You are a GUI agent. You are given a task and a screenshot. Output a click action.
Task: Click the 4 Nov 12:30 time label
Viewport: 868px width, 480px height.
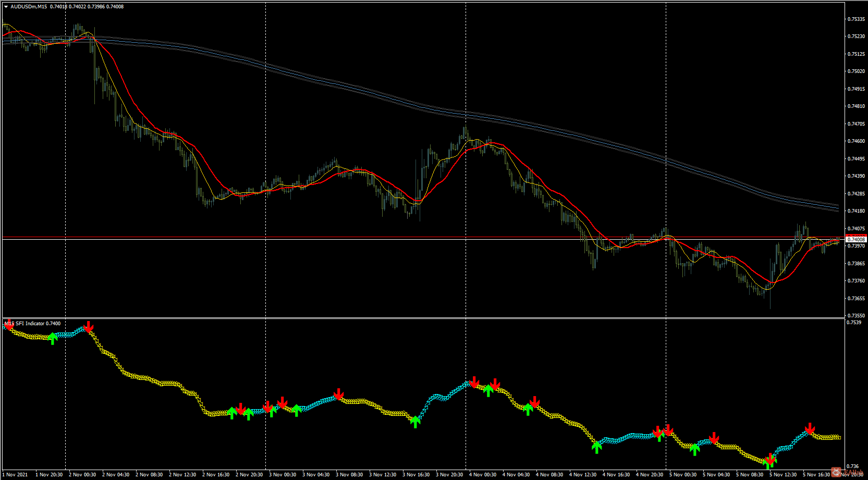coord(583,475)
